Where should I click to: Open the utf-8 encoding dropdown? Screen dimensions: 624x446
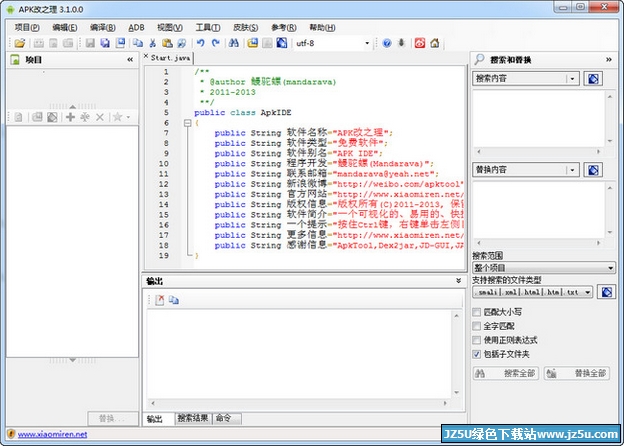367,43
